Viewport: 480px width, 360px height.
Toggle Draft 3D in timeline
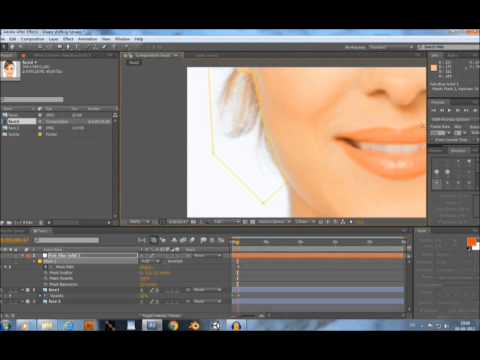(163, 240)
